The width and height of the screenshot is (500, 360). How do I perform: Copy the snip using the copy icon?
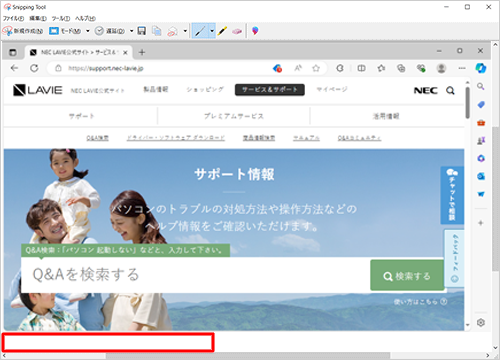coord(157,31)
